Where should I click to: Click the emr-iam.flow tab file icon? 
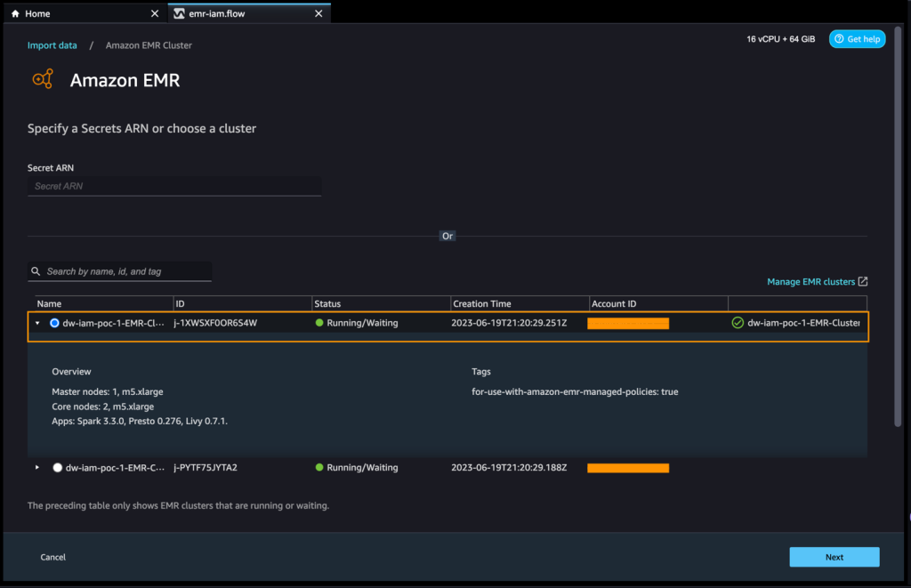179,13
